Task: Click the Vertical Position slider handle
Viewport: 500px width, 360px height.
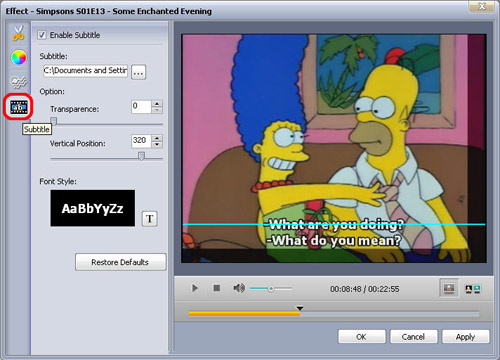Action: (x=142, y=156)
